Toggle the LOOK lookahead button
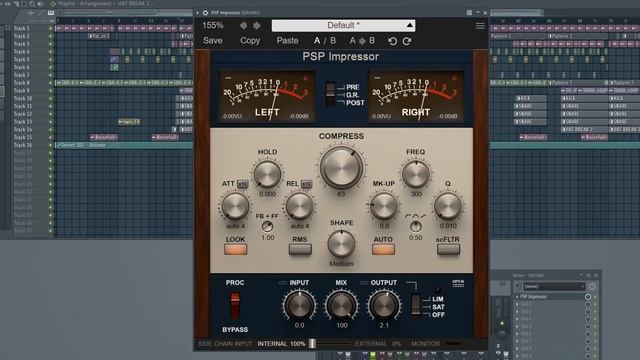The width and height of the screenshot is (640, 360). coord(236,249)
